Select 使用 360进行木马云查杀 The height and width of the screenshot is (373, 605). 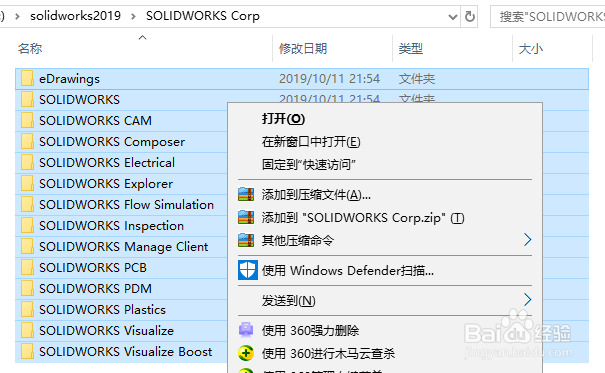[328, 353]
